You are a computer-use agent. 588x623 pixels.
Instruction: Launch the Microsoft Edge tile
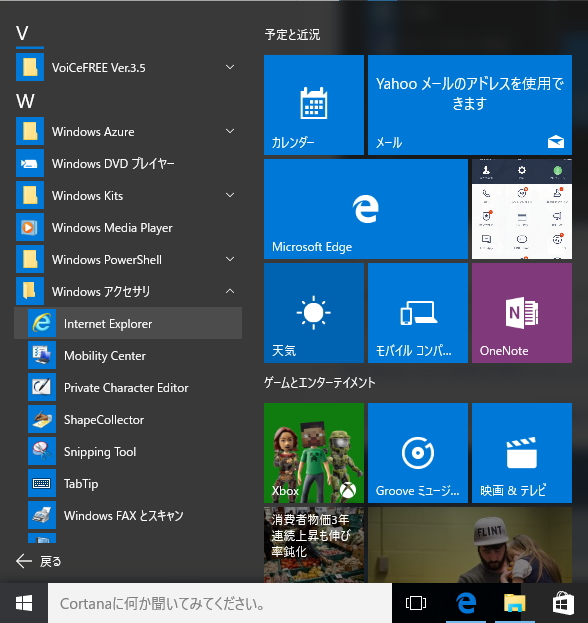366,209
